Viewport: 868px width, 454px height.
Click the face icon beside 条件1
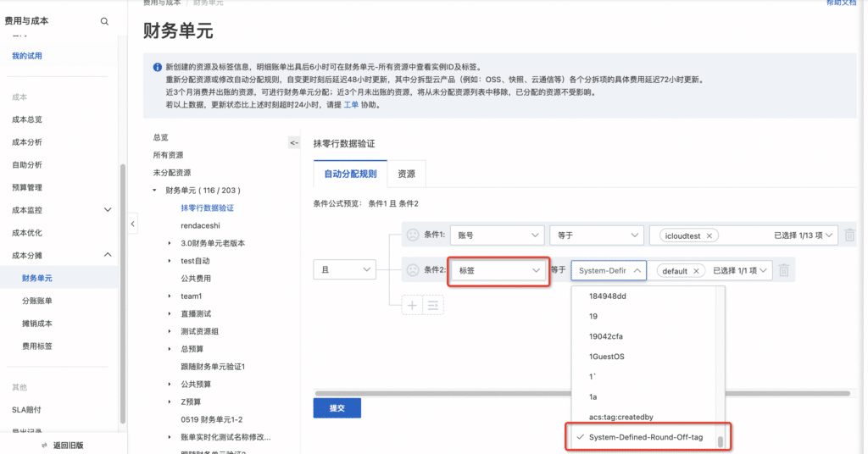click(x=413, y=235)
